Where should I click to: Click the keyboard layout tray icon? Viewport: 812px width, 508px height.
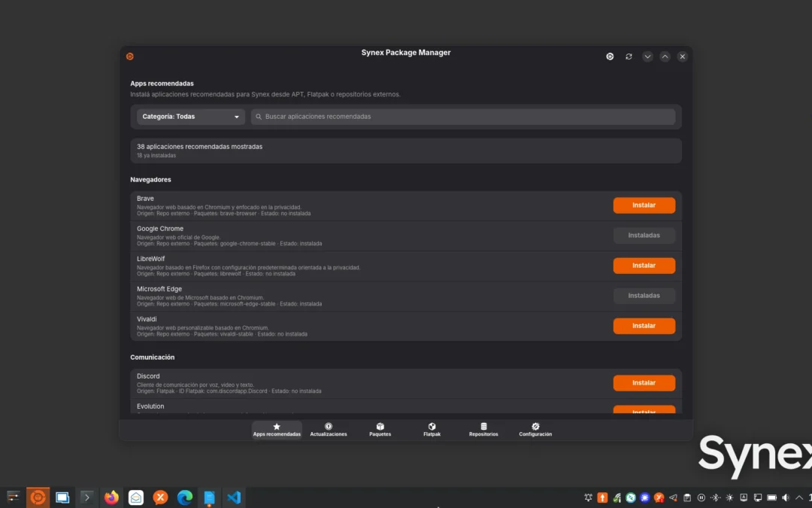click(x=744, y=497)
